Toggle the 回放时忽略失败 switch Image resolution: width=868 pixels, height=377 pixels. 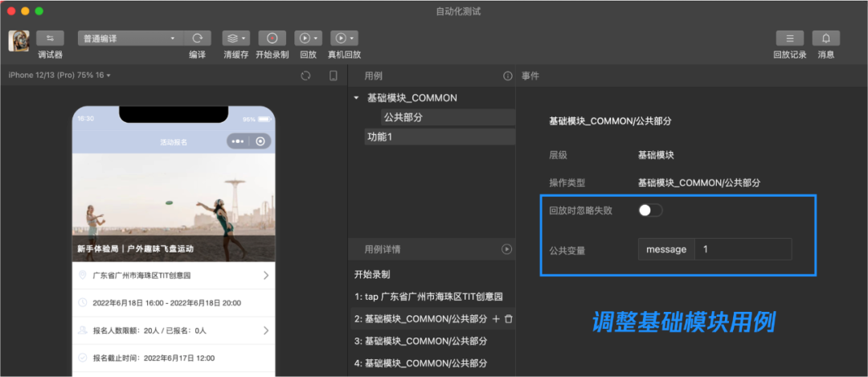tap(650, 211)
